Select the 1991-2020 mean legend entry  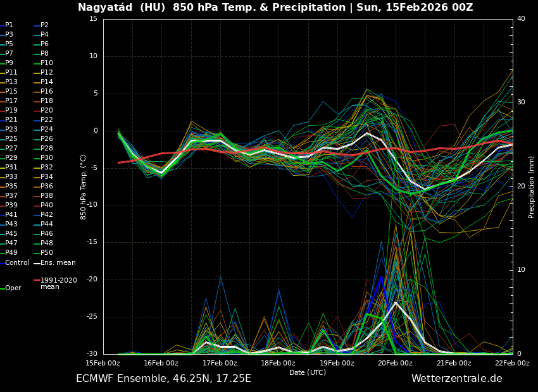[58, 283]
